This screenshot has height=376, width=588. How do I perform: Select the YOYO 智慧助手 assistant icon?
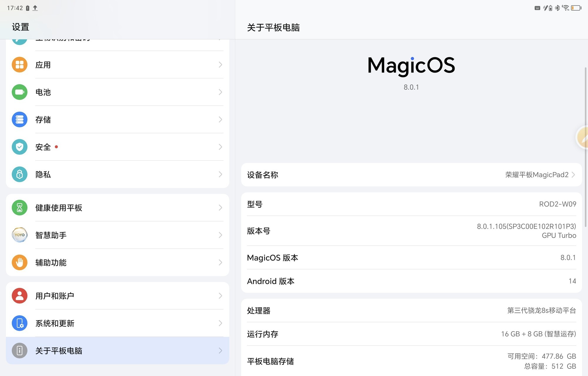pyautogui.click(x=19, y=235)
